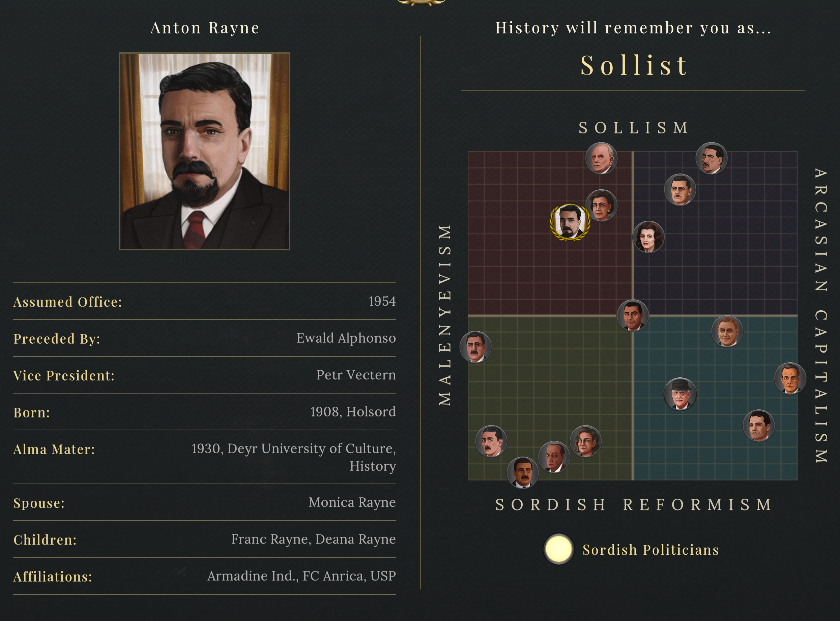Screen dimensions: 840x621
Task: Click the 'Children:' label
Action: 45,540
